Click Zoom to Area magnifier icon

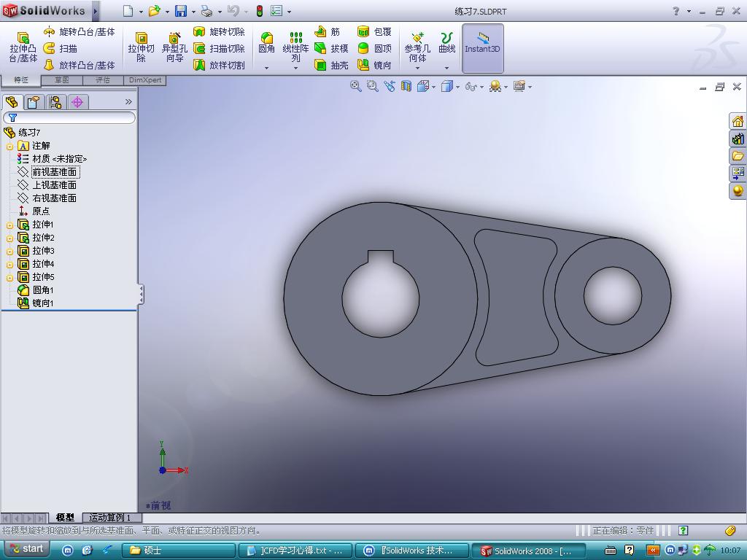(x=372, y=86)
